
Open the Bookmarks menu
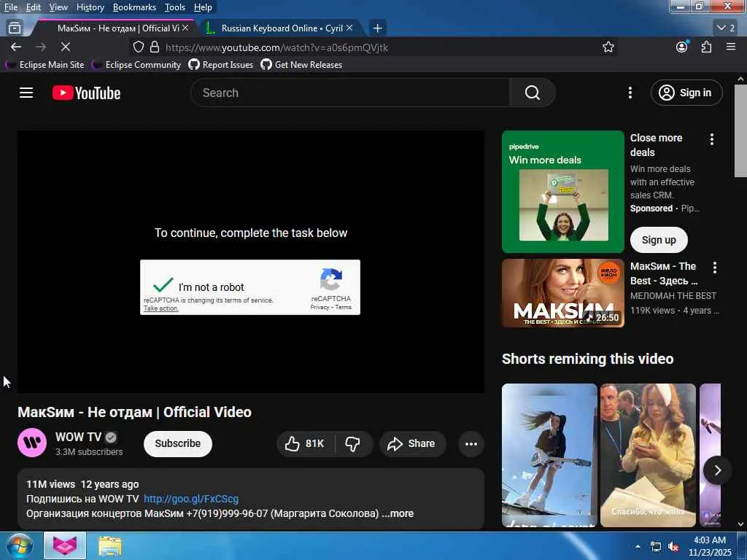[134, 7]
